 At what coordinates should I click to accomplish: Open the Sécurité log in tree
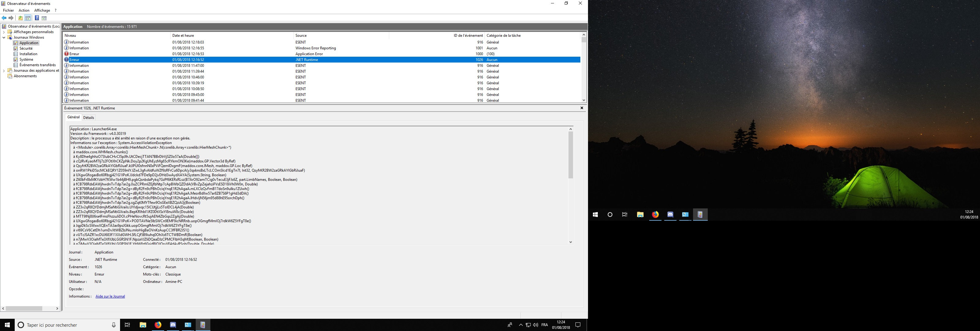click(x=26, y=48)
